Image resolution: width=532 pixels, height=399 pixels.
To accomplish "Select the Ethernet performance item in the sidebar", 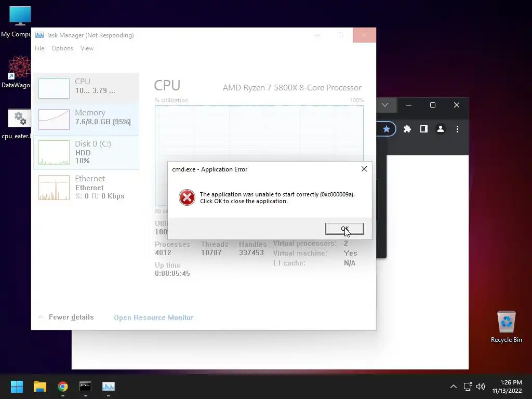I will click(86, 187).
